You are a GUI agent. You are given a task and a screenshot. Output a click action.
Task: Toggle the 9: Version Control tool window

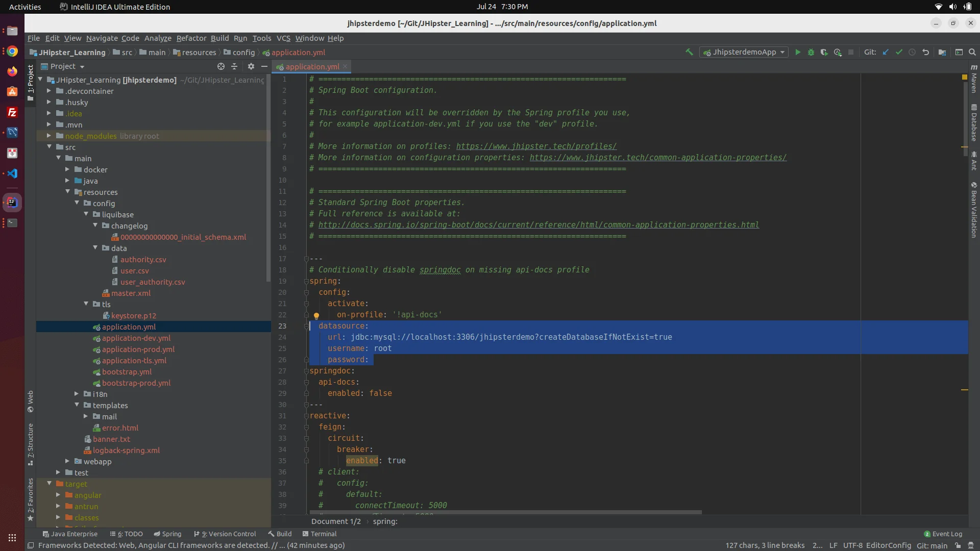click(x=225, y=534)
